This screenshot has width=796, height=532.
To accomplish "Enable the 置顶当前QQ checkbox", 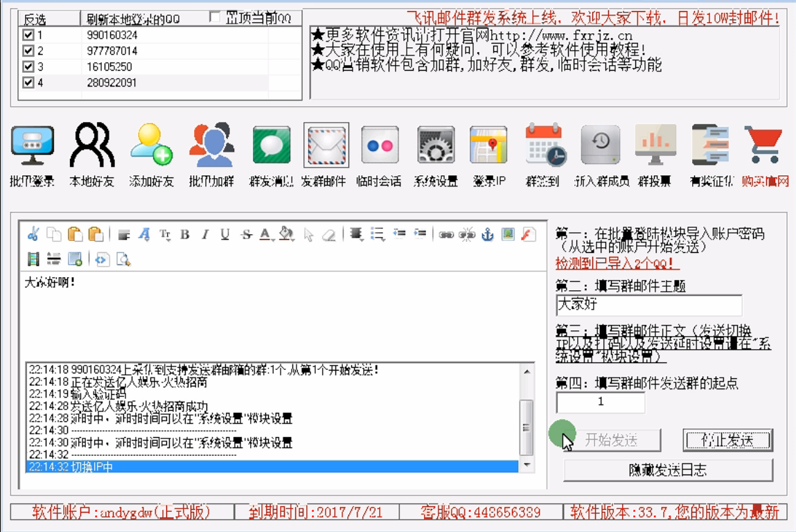I will (215, 17).
